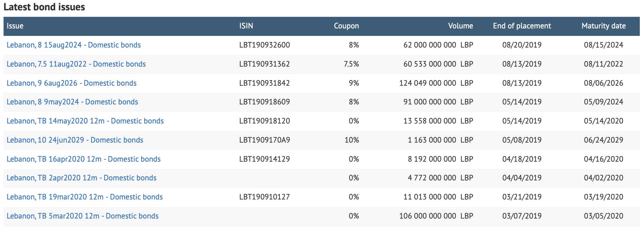Click maturity date 06/24/2029

[603, 140]
